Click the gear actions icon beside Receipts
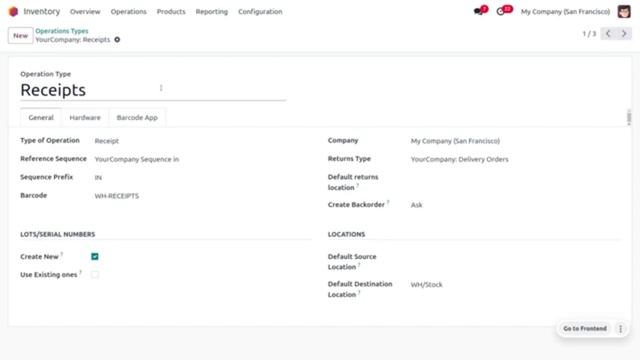Screen dimensions: 640x360 tap(117, 40)
